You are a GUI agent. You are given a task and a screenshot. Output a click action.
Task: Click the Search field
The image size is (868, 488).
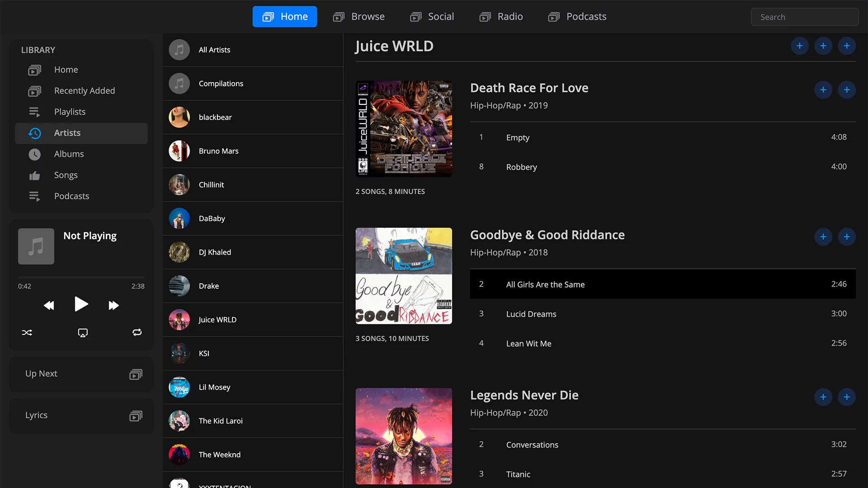coord(805,17)
